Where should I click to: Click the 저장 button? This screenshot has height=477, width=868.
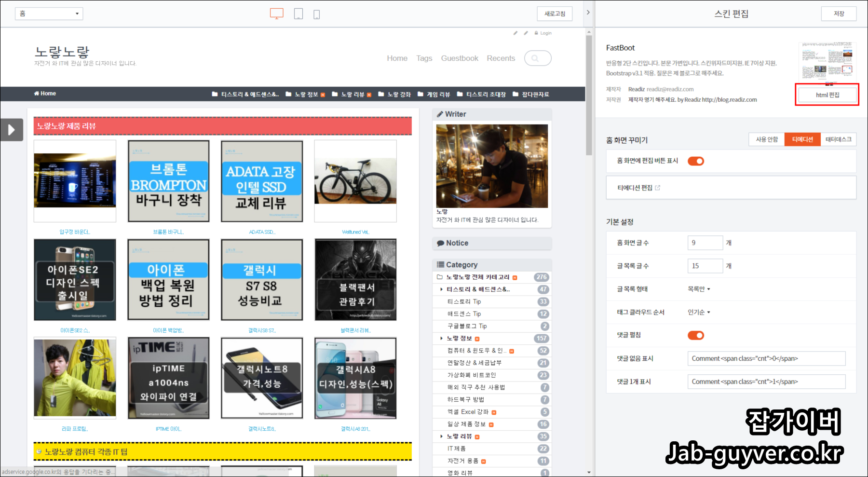(x=839, y=14)
